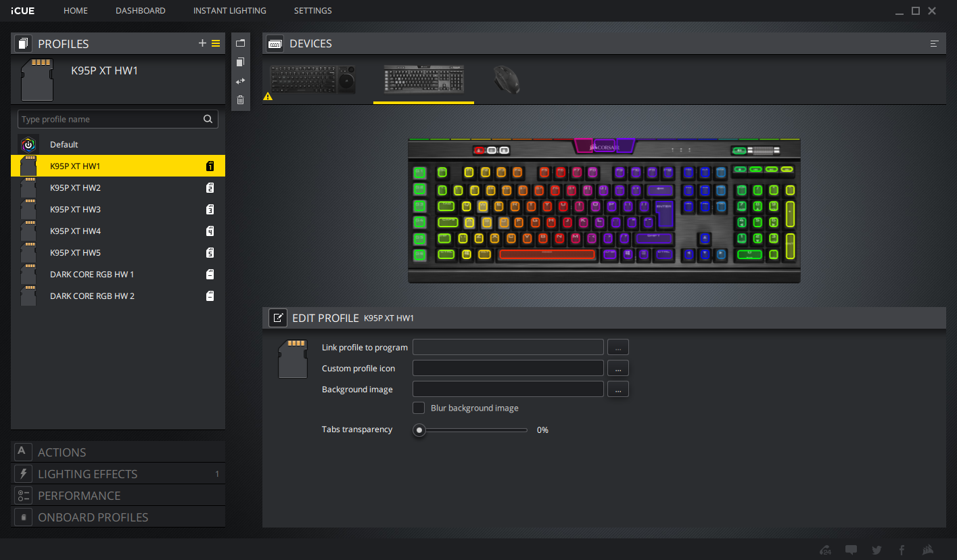Open the Home menu

[x=76, y=11]
